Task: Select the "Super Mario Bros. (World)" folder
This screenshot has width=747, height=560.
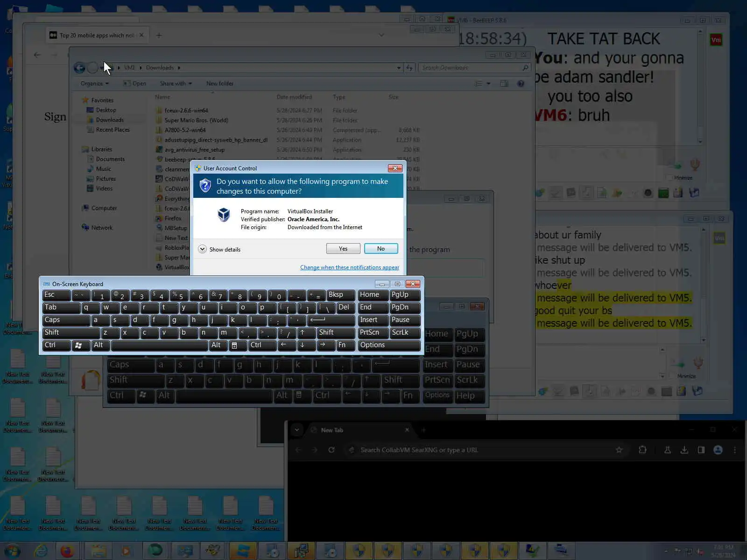Action: (x=196, y=120)
